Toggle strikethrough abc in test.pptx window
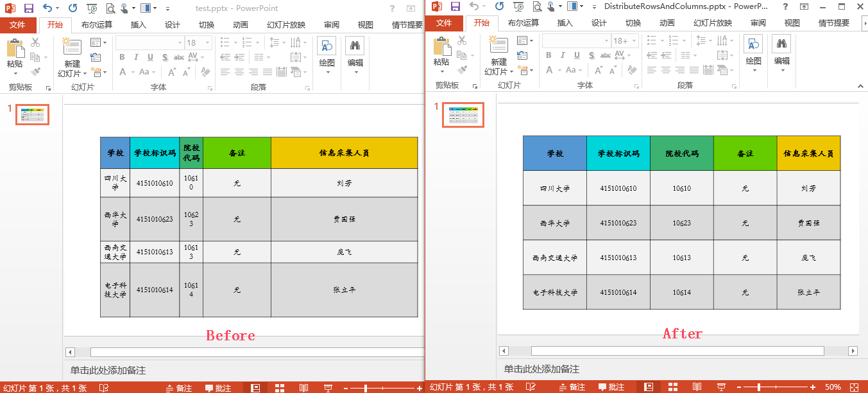Viewport: 868px width, 393px height. [x=179, y=57]
